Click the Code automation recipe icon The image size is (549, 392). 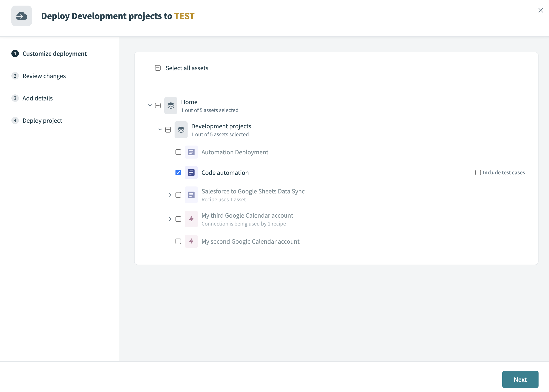191,173
